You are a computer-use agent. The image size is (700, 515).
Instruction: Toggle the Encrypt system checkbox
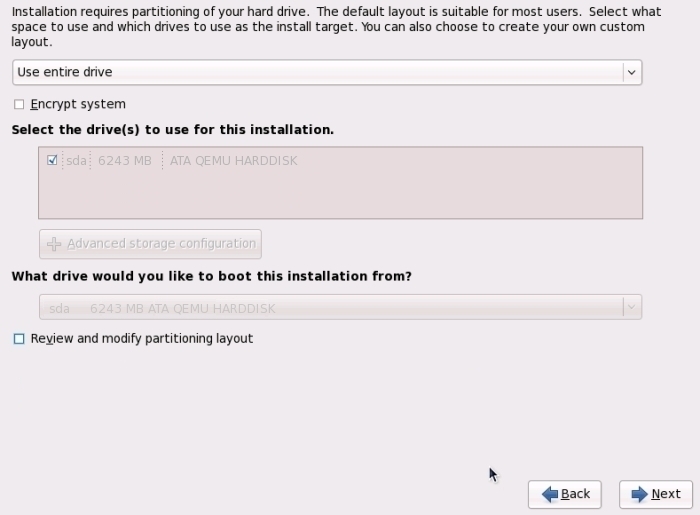tap(19, 104)
